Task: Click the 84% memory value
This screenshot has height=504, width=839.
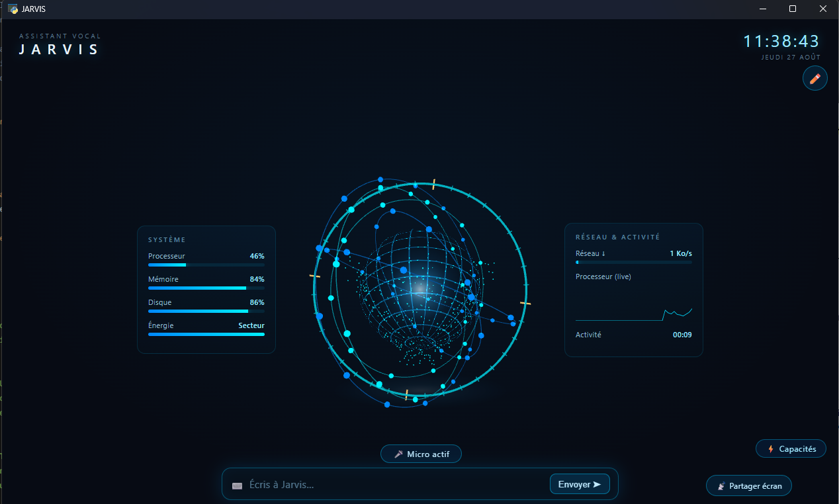Action: click(257, 279)
